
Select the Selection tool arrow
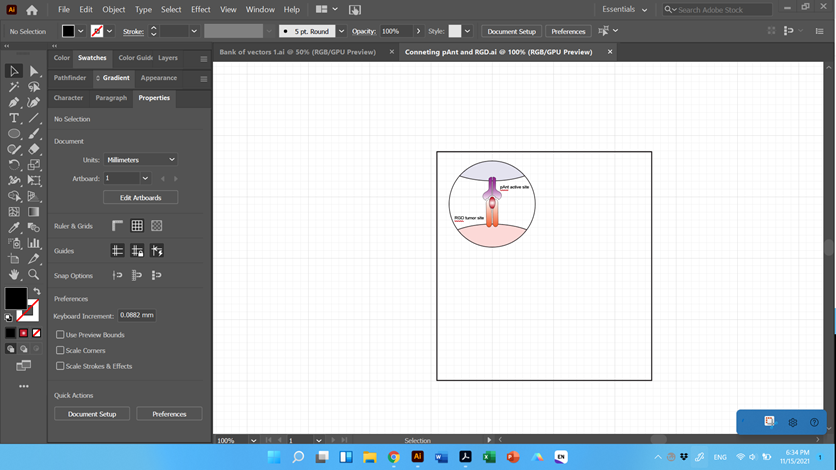click(x=14, y=71)
